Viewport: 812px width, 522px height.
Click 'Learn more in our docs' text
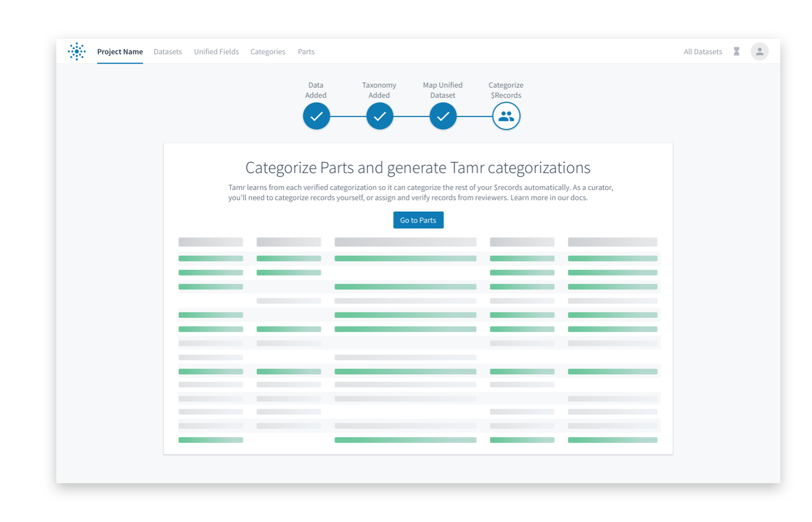click(549, 198)
